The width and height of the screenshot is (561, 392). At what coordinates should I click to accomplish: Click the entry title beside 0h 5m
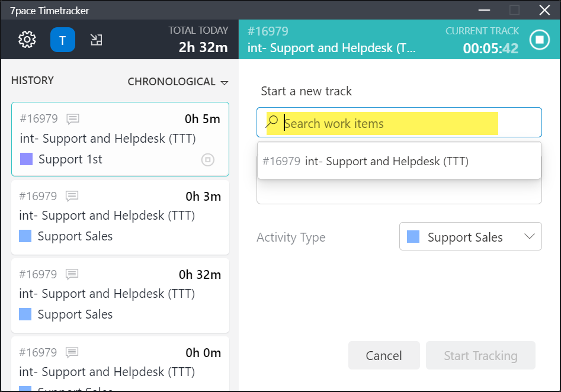(108, 139)
